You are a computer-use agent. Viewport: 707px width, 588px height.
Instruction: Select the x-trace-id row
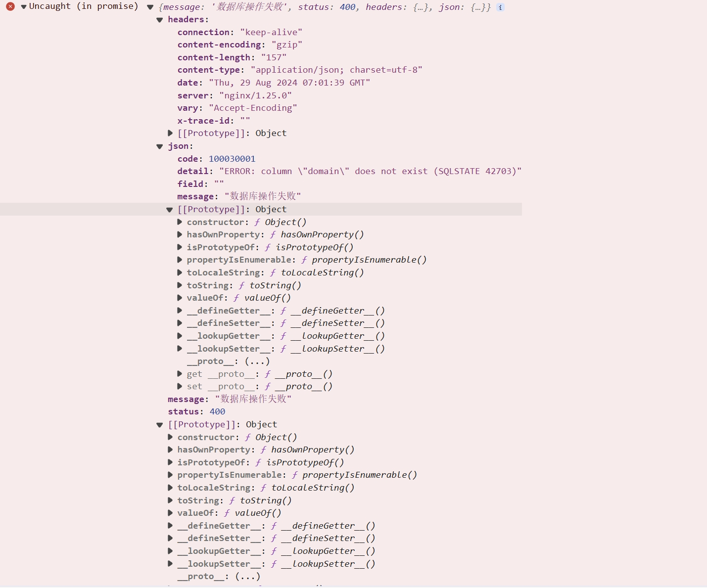tap(214, 121)
